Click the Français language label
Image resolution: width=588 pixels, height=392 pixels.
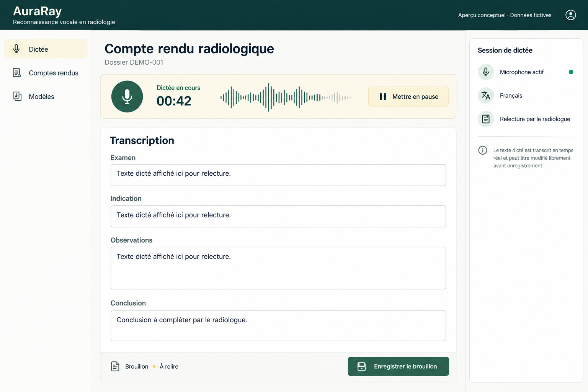tap(511, 96)
